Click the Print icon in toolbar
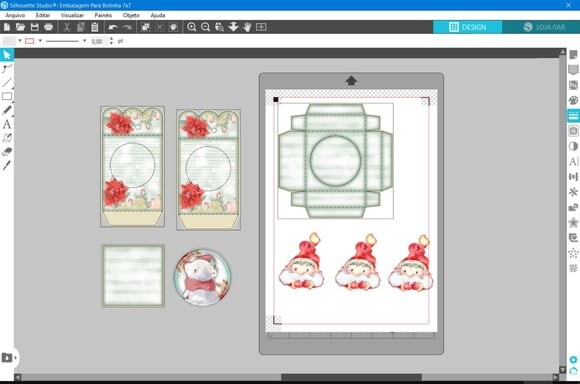 point(48,27)
